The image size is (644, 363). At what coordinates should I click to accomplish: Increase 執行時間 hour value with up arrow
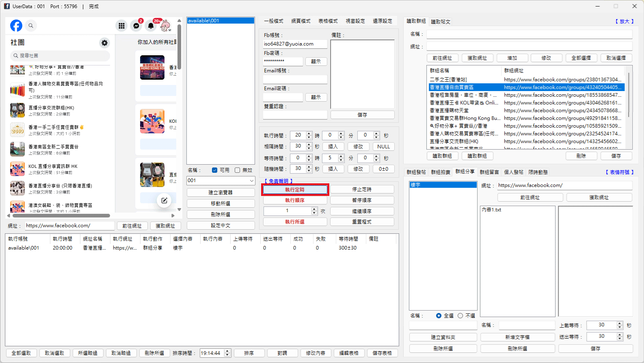tap(309, 133)
